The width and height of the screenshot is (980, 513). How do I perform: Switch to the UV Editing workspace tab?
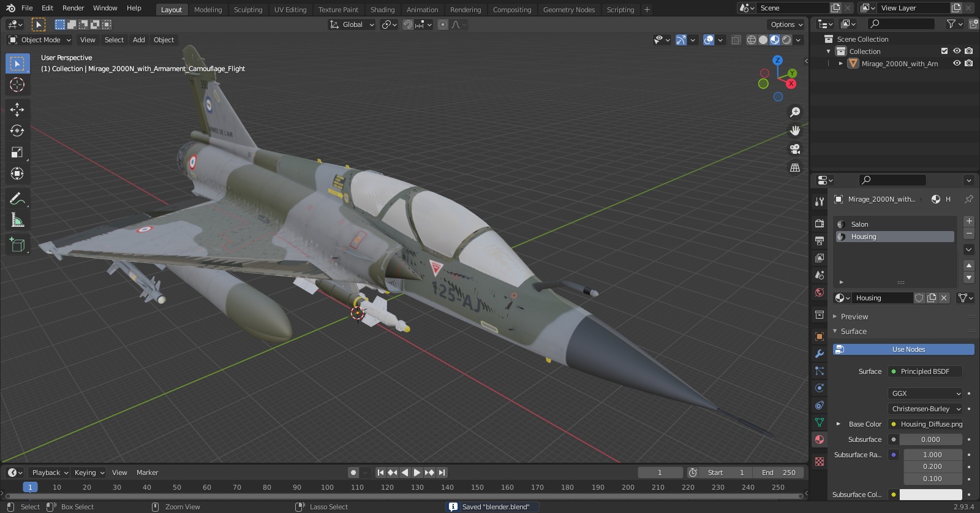click(290, 10)
